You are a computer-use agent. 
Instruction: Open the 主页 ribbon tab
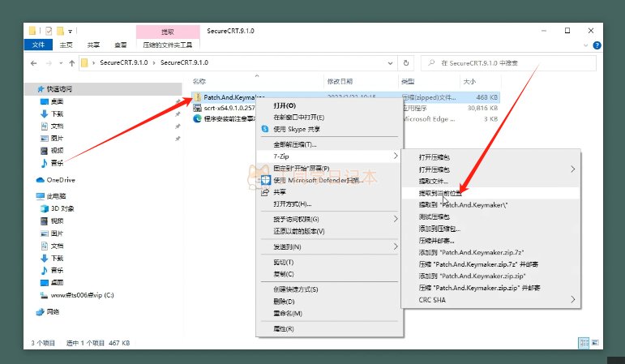click(66, 45)
